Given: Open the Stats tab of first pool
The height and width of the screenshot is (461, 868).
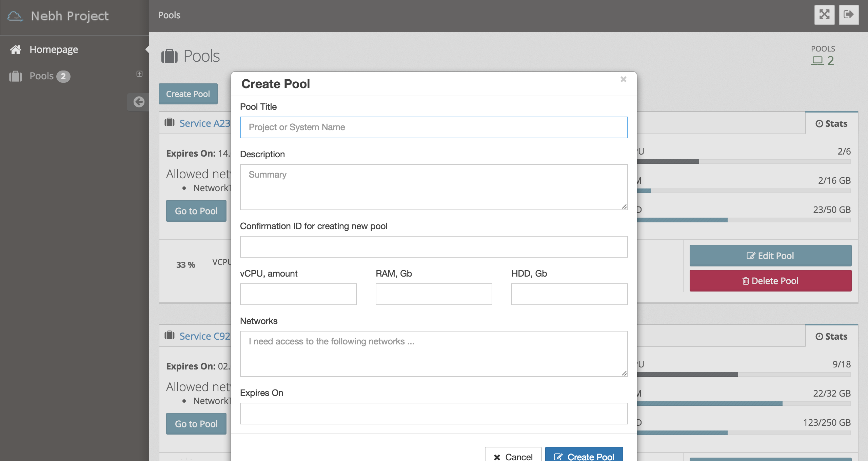Looking at the screenshot, I should (831, 124).
